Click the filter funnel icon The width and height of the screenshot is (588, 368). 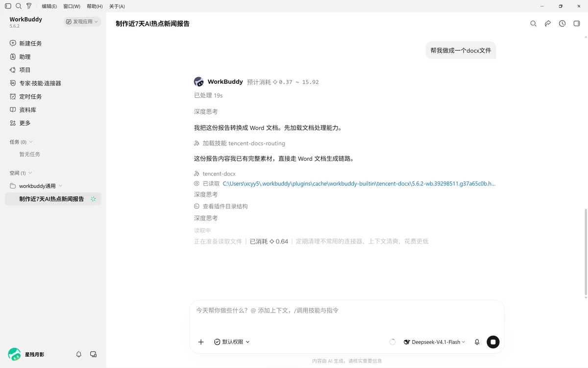[x=29, y=6]
